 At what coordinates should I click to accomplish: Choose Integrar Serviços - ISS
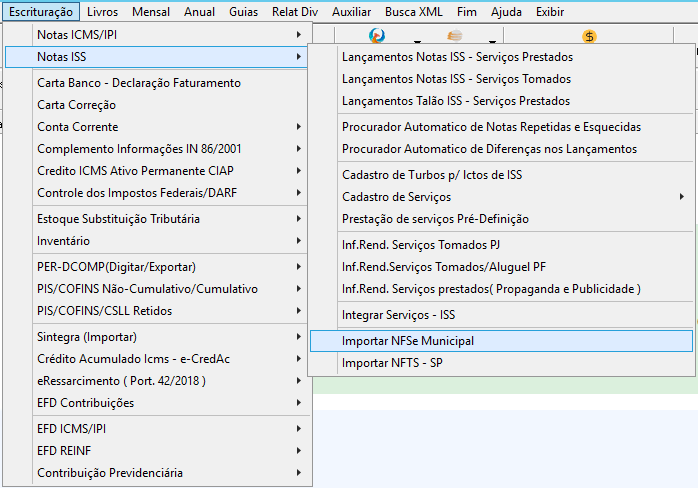coord(501,315)
